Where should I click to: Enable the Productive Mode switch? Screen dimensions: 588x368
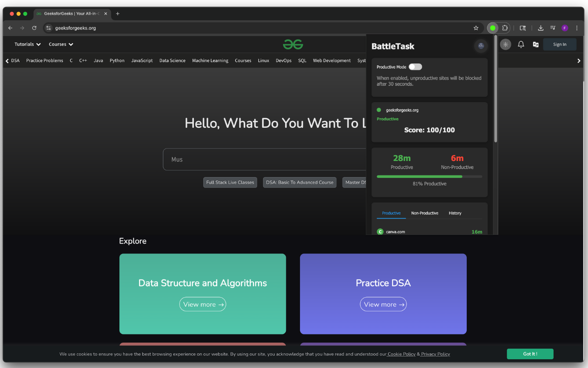(415, 67)
